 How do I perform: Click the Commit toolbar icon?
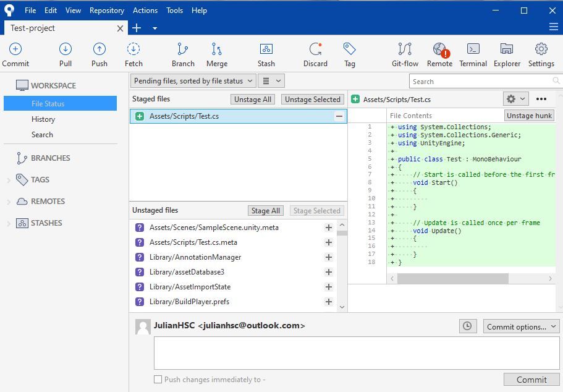pyautogui.click(x=15, y=49)
